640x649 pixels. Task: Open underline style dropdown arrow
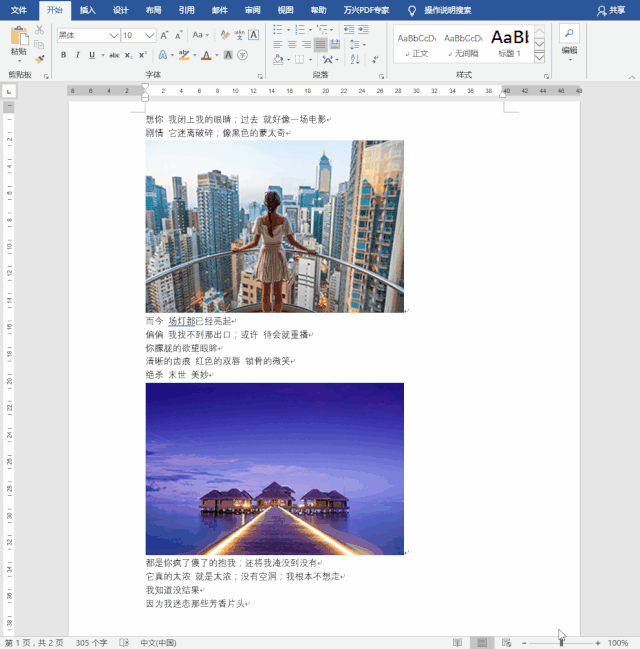[x=103, y=55]
